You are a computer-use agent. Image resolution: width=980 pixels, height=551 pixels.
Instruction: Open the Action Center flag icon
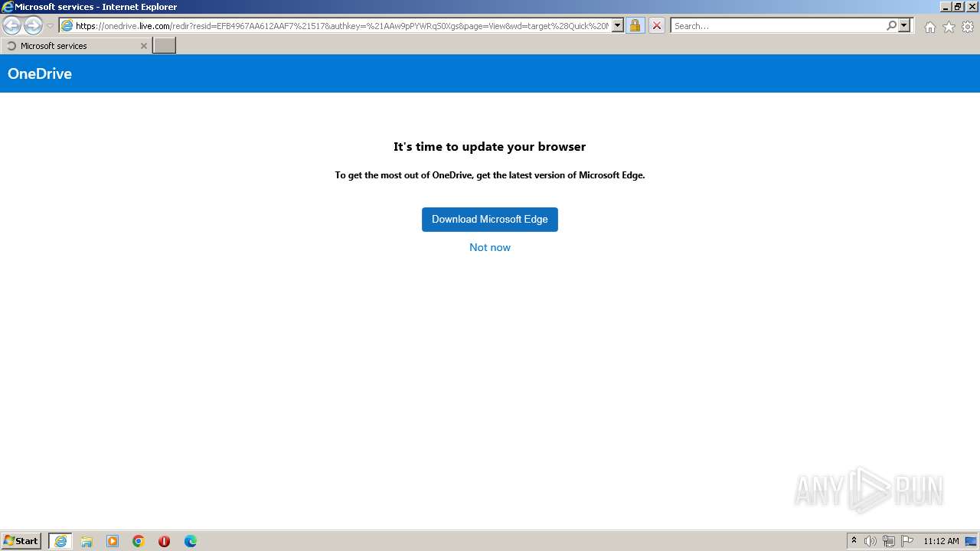[x=907, y=541]
